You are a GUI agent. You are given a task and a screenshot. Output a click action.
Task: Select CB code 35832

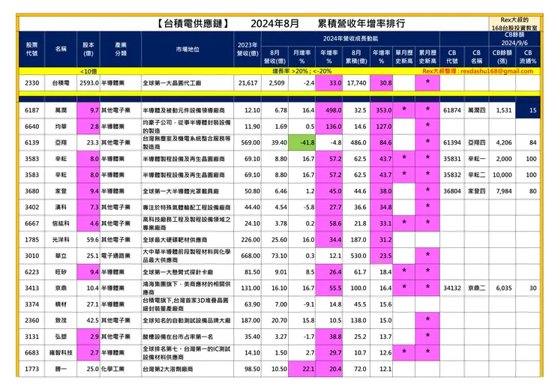452,175
